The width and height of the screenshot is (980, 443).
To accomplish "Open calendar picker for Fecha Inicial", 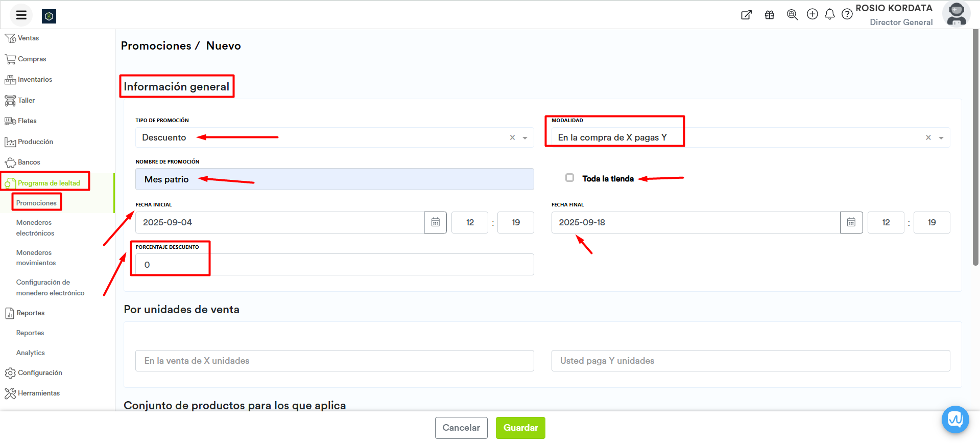I will pyautogui.click(x=435, y=222).
